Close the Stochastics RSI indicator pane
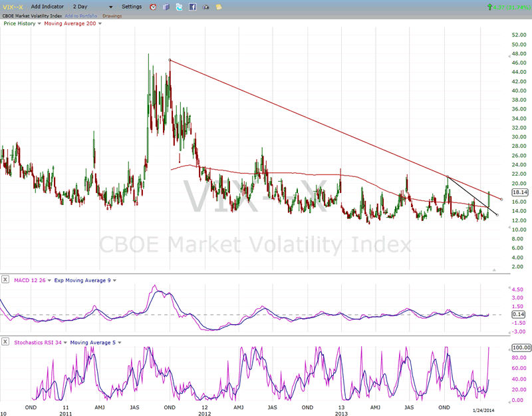 (x=5, y=341)
